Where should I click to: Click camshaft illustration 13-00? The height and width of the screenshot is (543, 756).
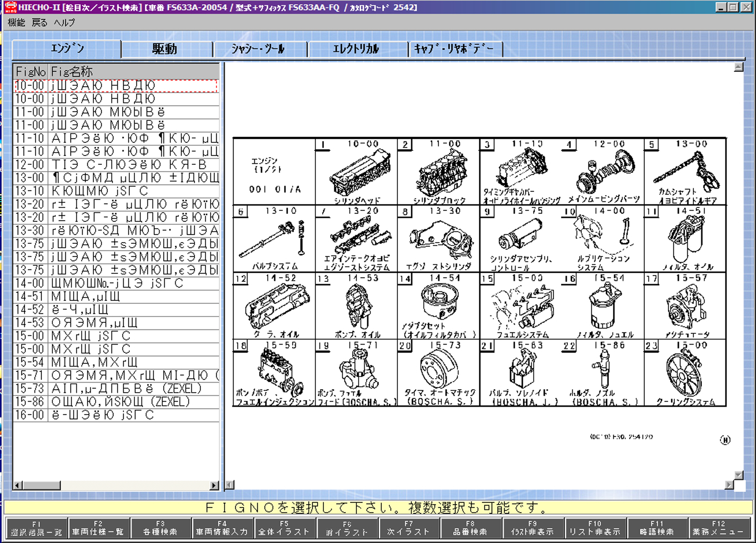tap(687, 173)
